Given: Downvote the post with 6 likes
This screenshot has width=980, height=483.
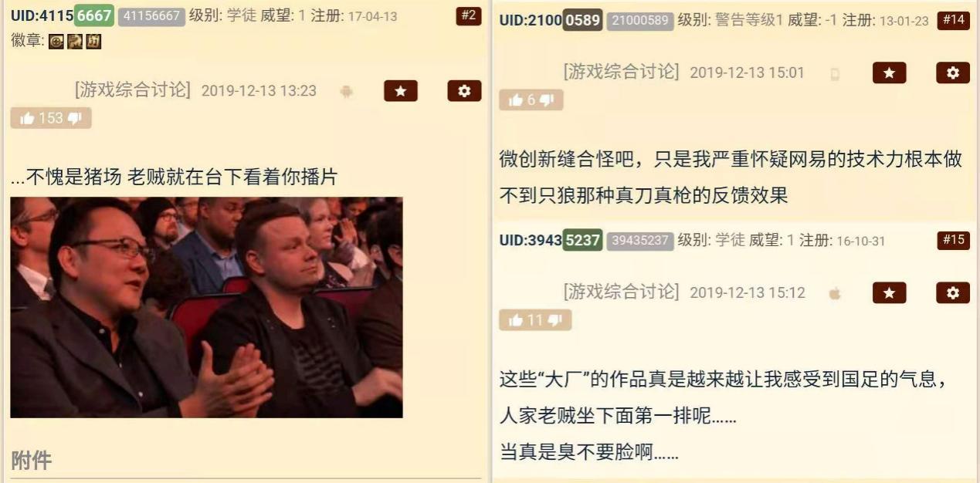Looking at the screenshot, I should [x=546, y=100].
